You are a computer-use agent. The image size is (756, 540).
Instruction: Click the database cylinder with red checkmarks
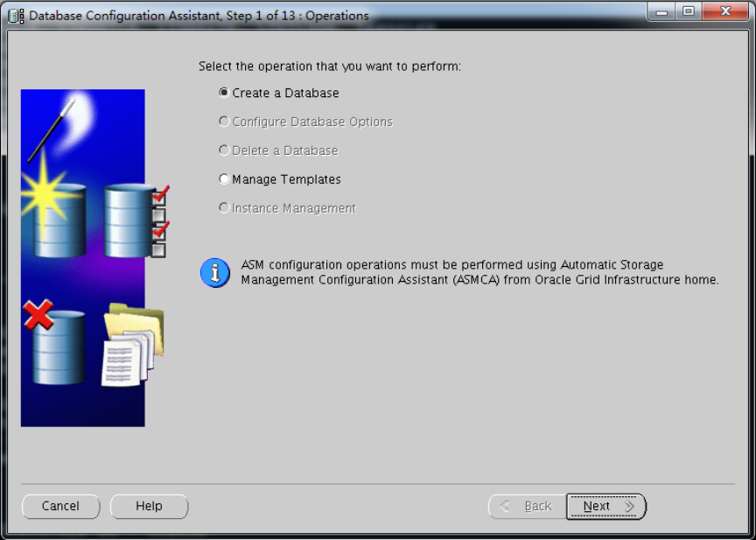coord(136,221)
